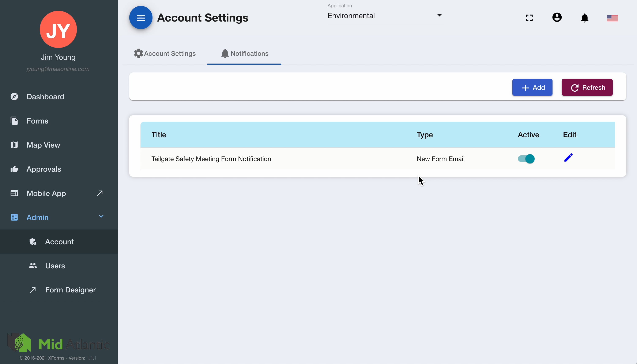Click the Form Designer arrow icon
The height and width of the screenshot is (364, 637).
(x=33, y=290)
